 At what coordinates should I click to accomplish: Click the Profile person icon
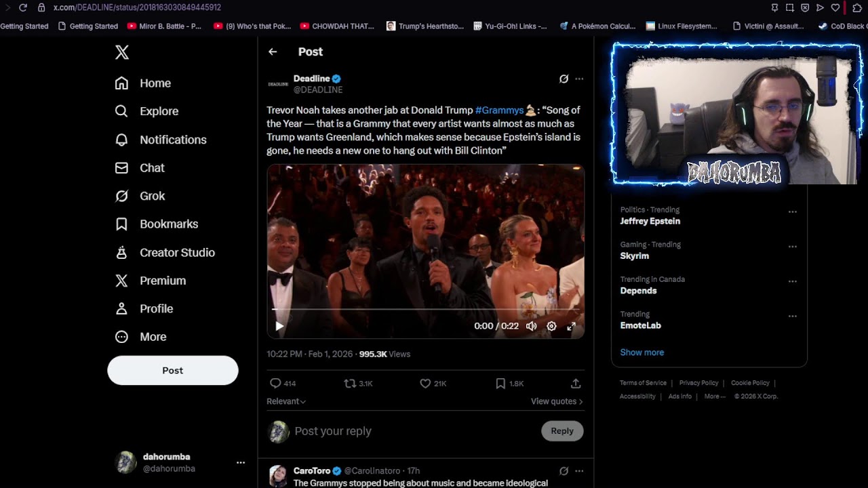click(121, 308)
